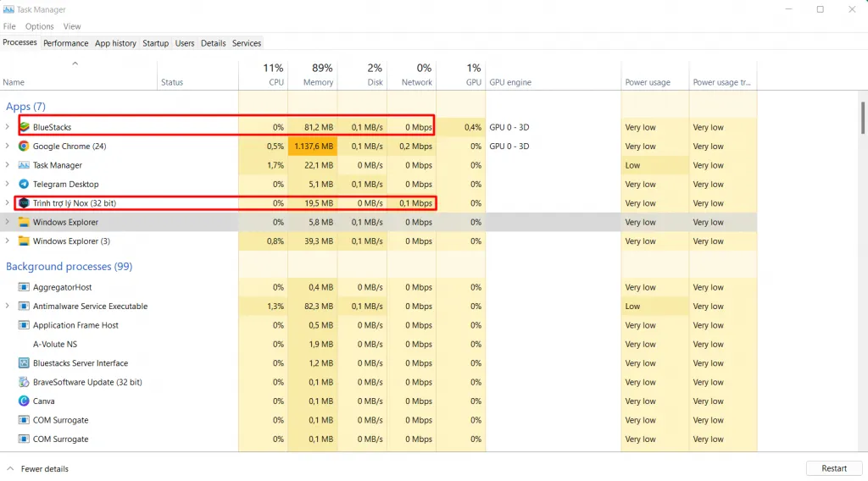Open the File menu
Image resolution: width=868 pixels, height=481 pixels.
point(9,26)
